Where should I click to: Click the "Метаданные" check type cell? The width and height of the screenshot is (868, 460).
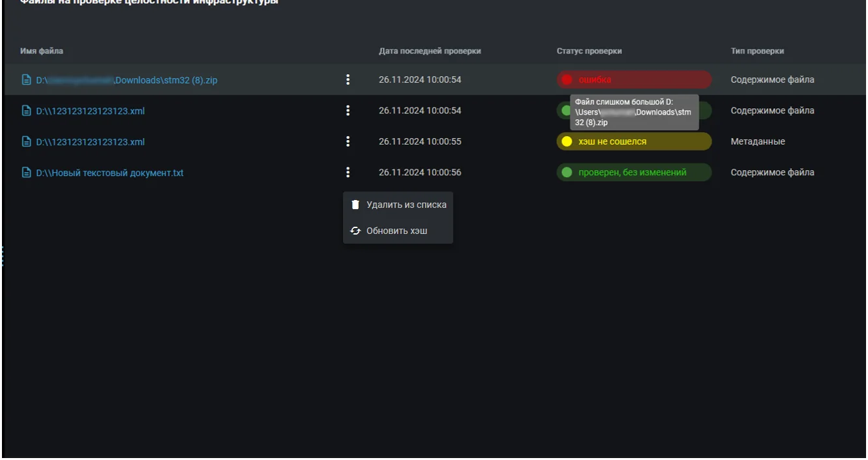tap(758, 141)
